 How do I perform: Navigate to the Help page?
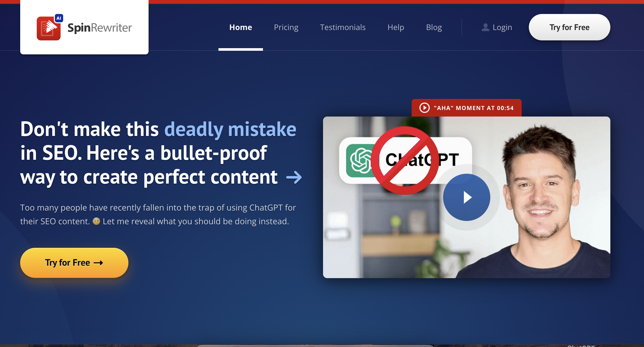(x=396, y=27)
